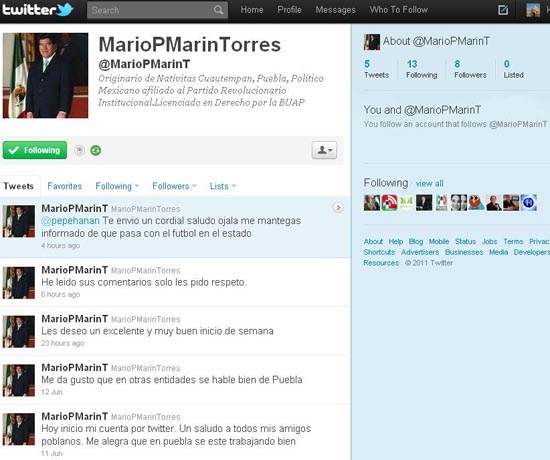This screenshot has width=550, height=460.
Task: Open the Help footer link
Action: click(396, 241)
